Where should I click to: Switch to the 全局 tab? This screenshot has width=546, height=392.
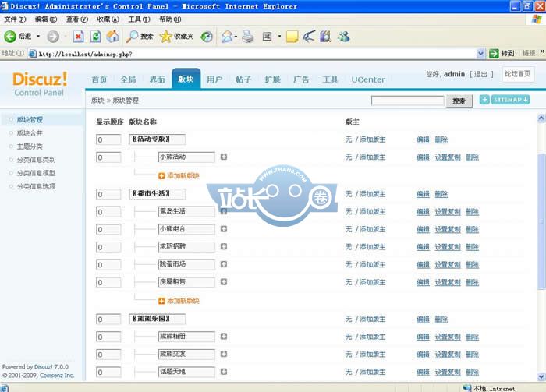pyautogui.click(x=128, y=79)
